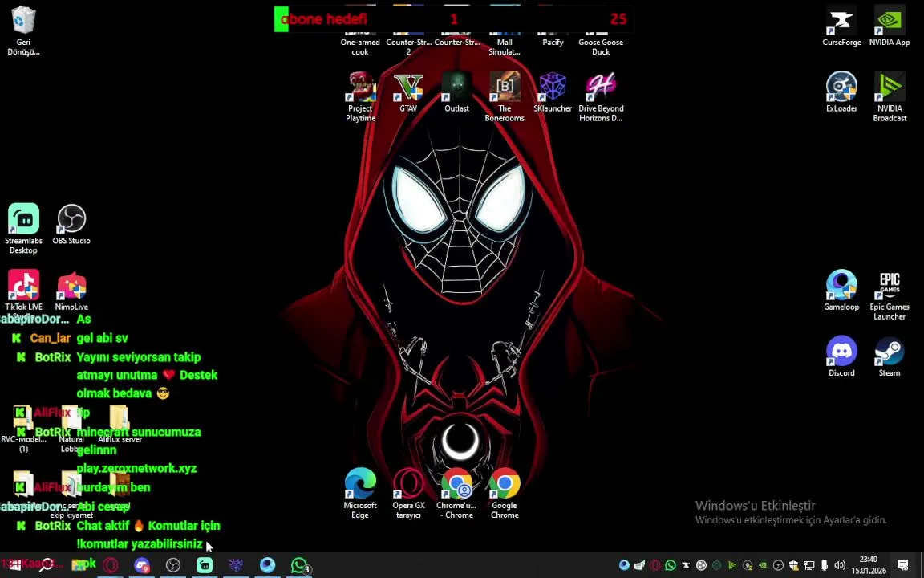
Task: Select the One-armed cook shortcut label
Action: tap(360, 47)
